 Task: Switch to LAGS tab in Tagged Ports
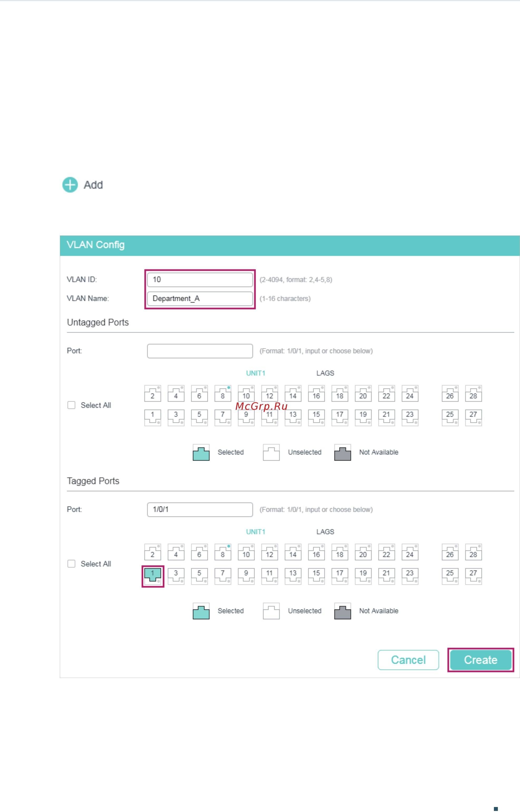(325, 532)
